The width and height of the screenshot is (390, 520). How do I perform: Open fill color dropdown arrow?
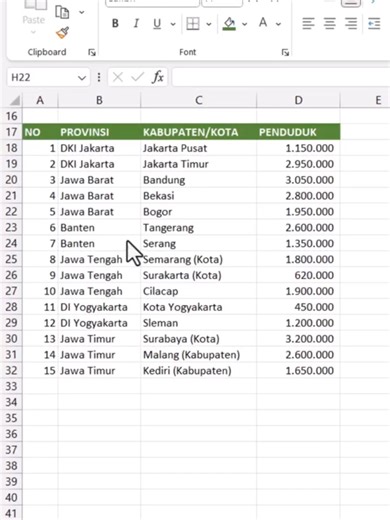pyautogui.click(x=245, y=24)
